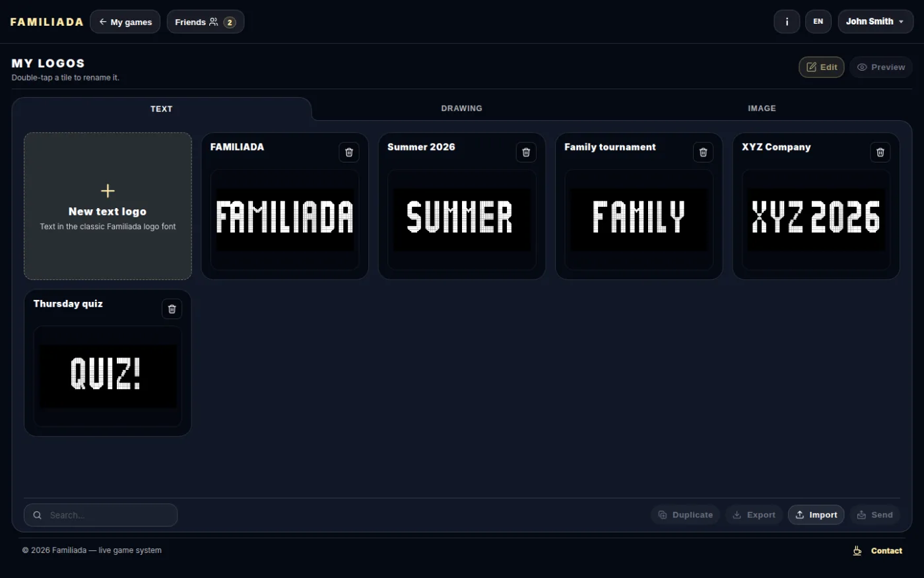924x578 pixels.
Task: Click the plus icon for new text logo
Action: click(x=108, y=191)
